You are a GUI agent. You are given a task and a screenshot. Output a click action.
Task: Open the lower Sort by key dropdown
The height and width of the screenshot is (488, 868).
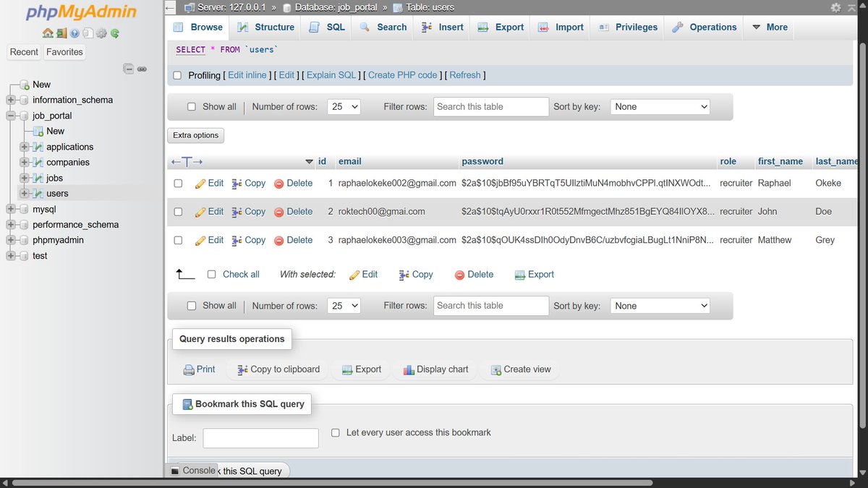click(660, 306)
